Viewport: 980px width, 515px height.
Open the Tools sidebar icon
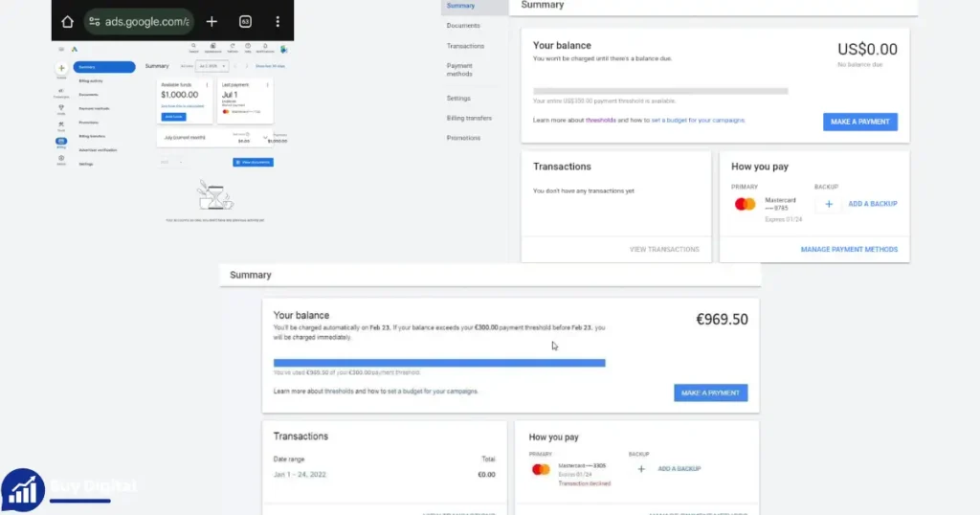61,126
